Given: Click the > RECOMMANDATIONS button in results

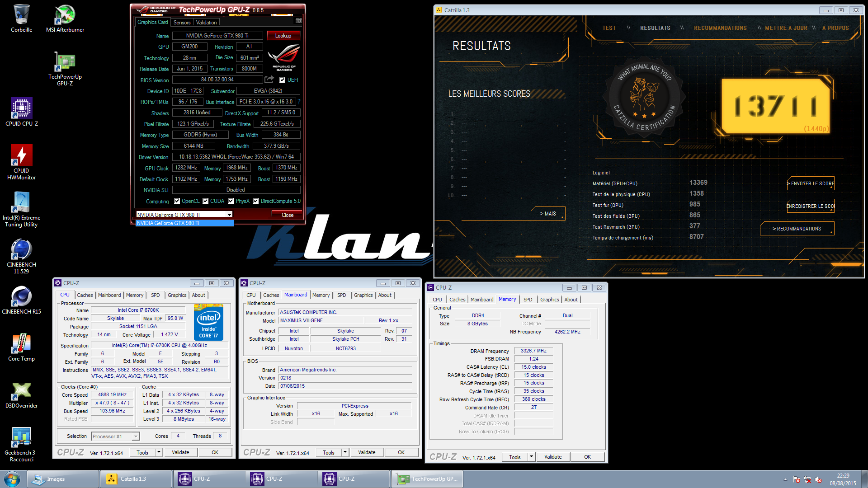Looking at the screenshot, I should pyautogui.click(x=797, y=229).
